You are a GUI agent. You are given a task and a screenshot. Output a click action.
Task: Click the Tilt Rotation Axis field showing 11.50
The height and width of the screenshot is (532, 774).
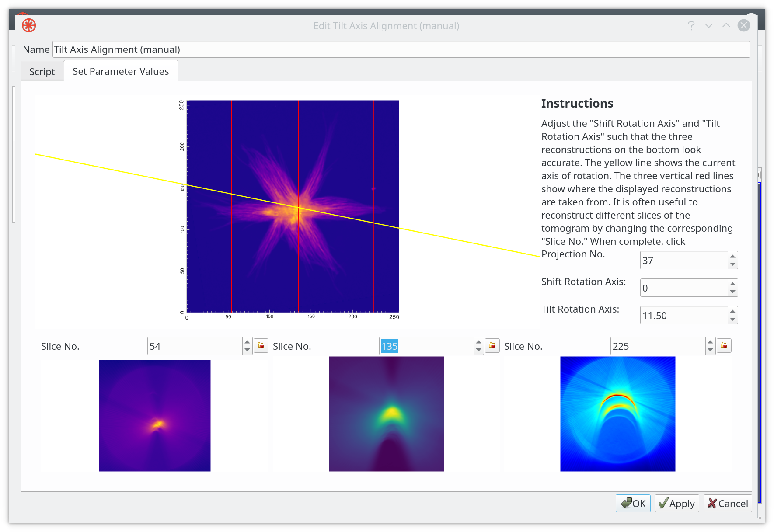click(x=684, y=316)
